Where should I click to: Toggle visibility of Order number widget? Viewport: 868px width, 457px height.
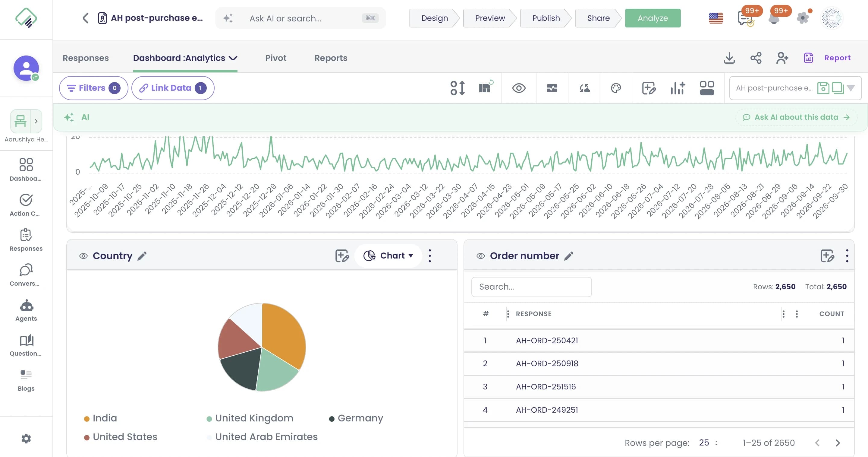480,256
